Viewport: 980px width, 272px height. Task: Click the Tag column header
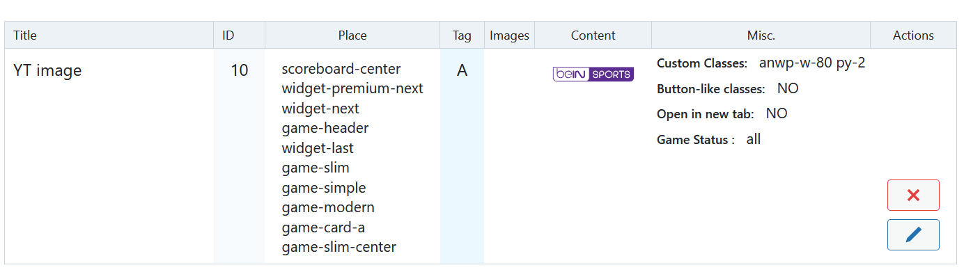pyautogui.click(x=462, y=35)
